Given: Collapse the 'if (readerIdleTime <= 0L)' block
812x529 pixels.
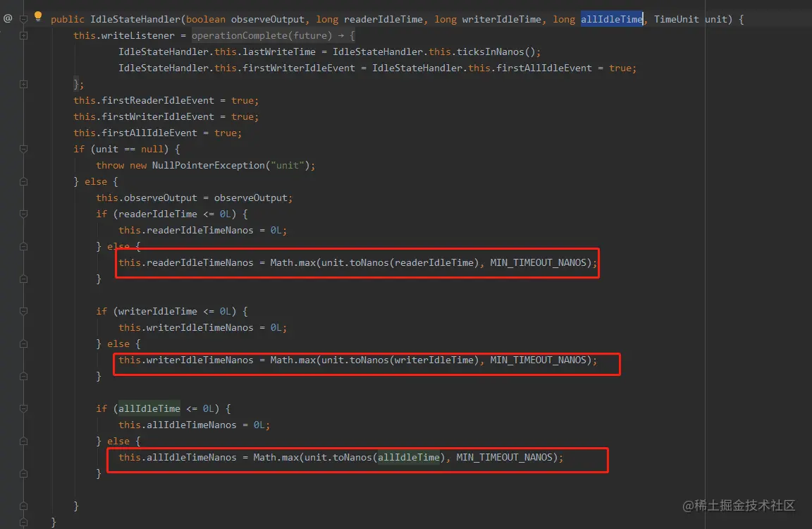Looking at the screenshot, I should point(23,214).
